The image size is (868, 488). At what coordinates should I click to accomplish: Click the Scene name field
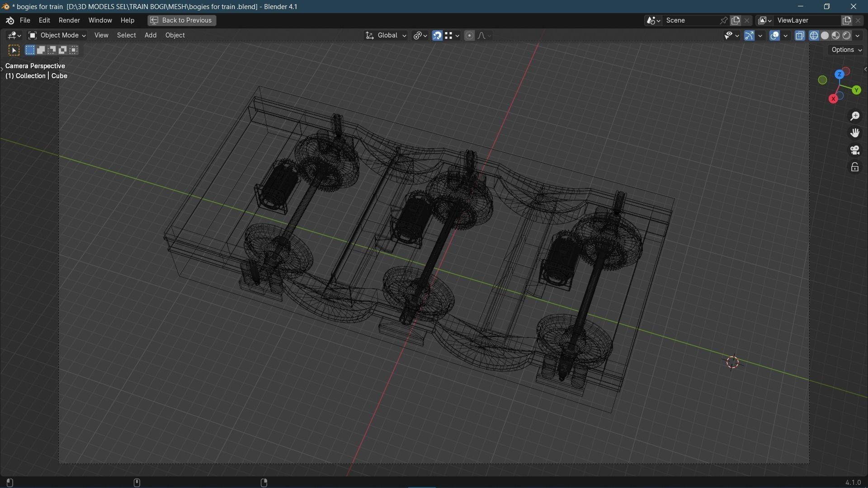[690, 20]
